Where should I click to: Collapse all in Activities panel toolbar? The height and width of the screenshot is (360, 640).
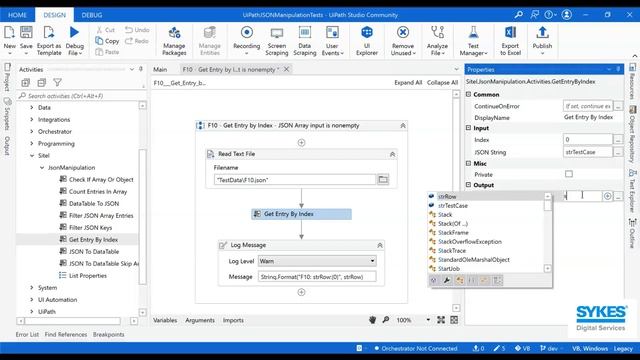point(42,83)
